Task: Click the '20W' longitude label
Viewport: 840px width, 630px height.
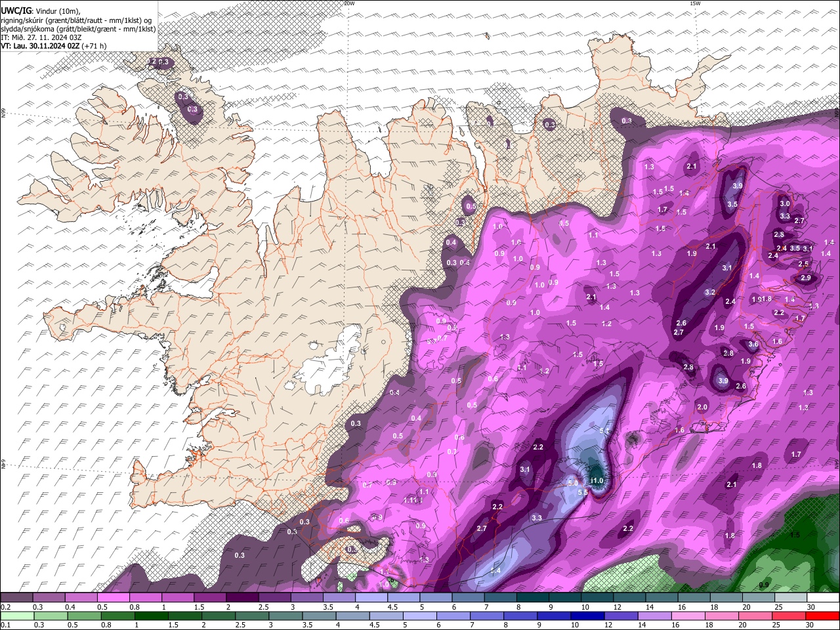Action: [x=349, y=3]
